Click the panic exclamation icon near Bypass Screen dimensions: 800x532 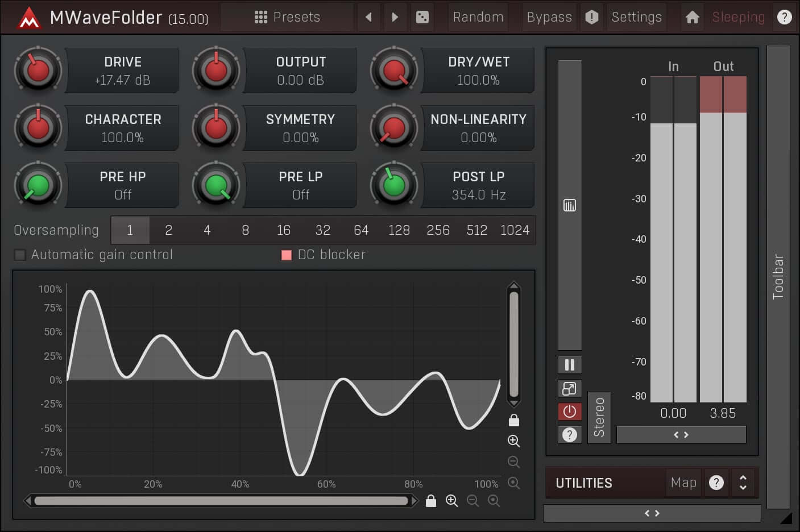(591, 17)
